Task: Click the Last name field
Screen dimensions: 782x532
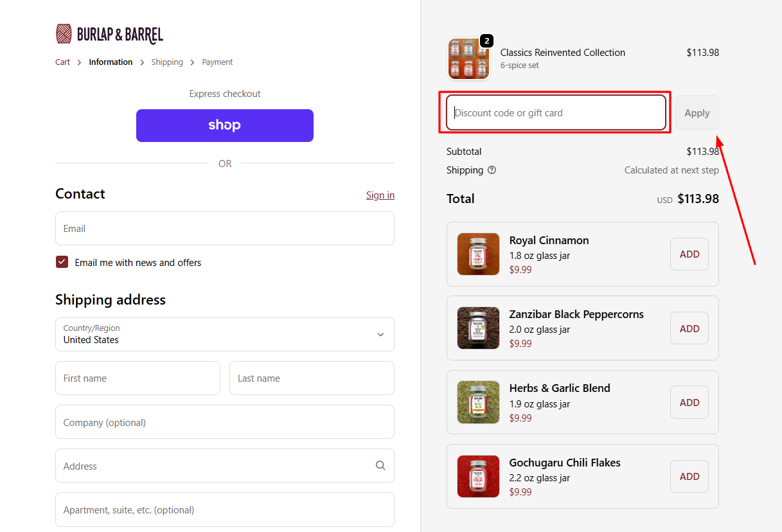Action: [312, 378]
